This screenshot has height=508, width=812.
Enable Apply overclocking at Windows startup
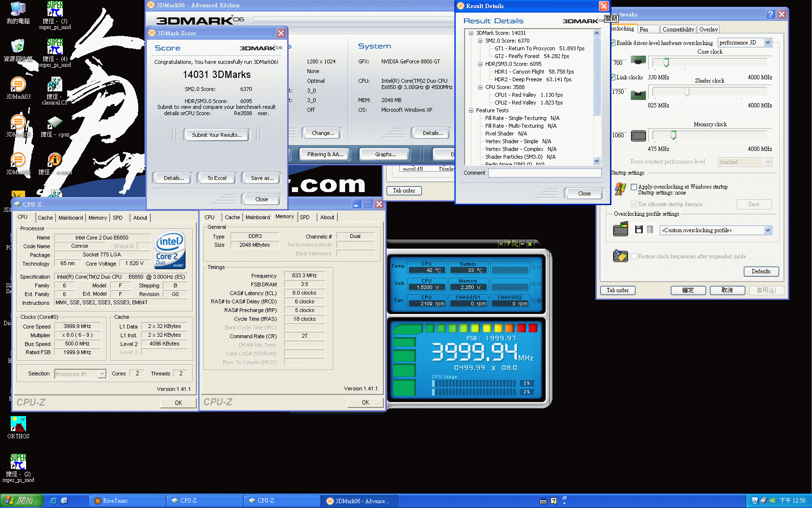coord(634,187)
